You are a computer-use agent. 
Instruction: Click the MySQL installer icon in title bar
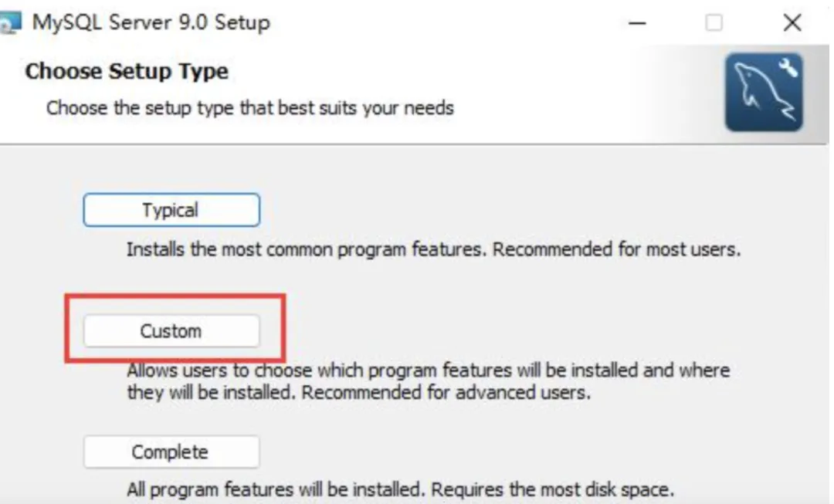(11, 23)
